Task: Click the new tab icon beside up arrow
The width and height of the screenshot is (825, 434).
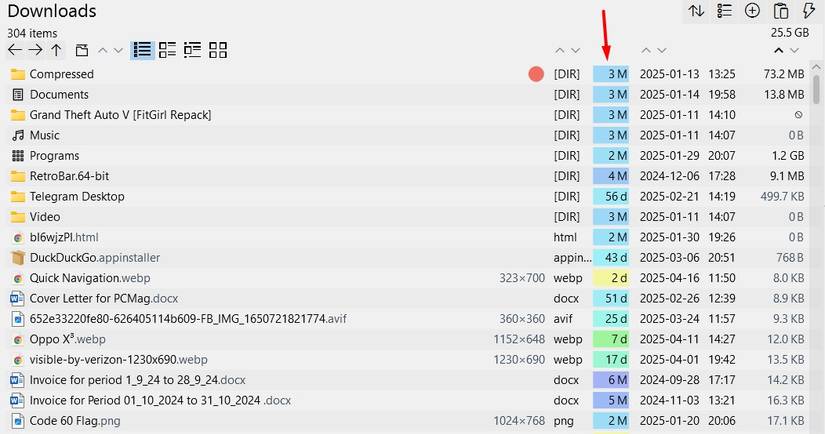Action: [82, 51]
